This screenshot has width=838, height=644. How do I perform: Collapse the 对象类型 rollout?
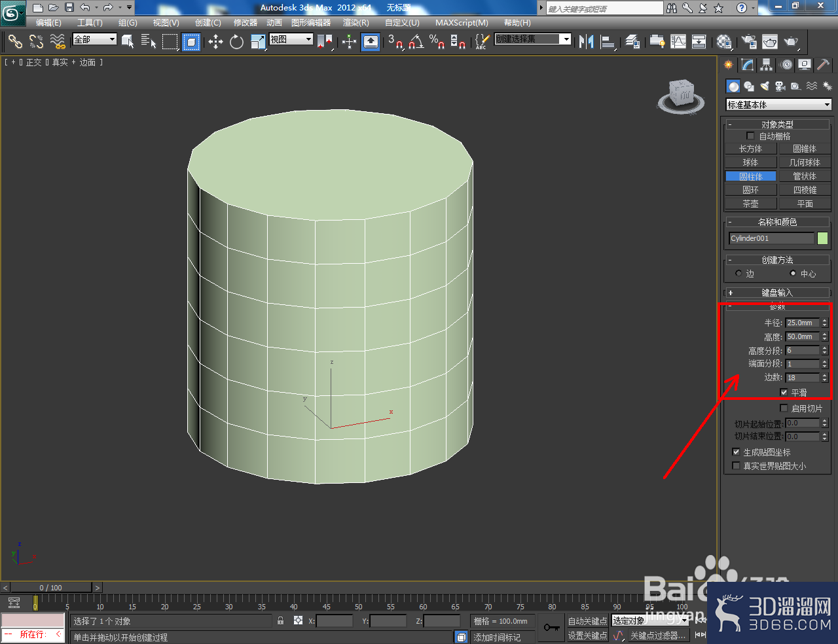pos(777,124)
